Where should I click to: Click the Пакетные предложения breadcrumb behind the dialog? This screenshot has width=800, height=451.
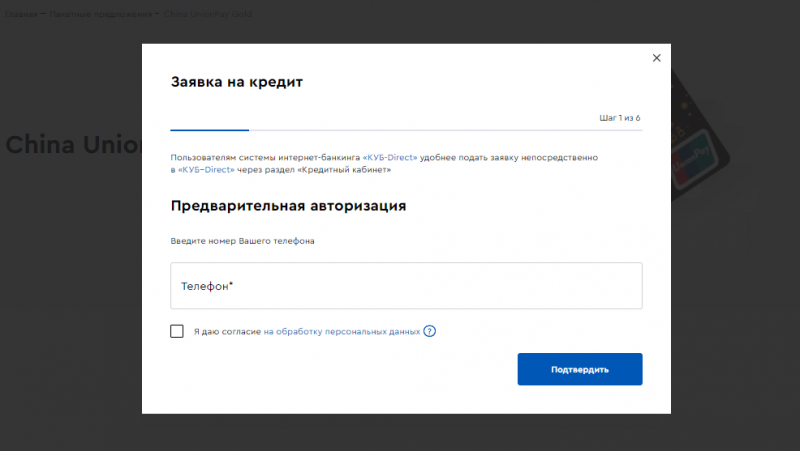point(101,14)
